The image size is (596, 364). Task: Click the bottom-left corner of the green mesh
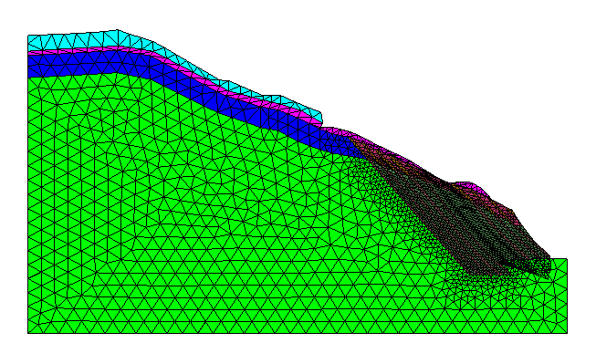tap(28, 333)
